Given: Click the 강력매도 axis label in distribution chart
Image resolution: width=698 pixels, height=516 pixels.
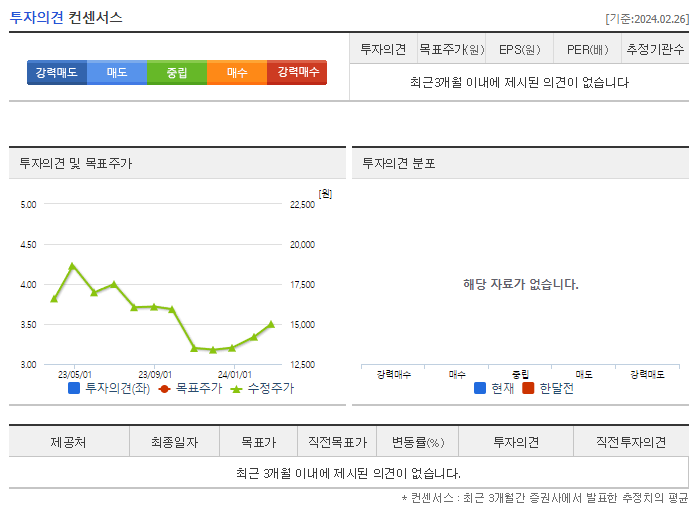Looking at the screenshot, I should point(647,375).
